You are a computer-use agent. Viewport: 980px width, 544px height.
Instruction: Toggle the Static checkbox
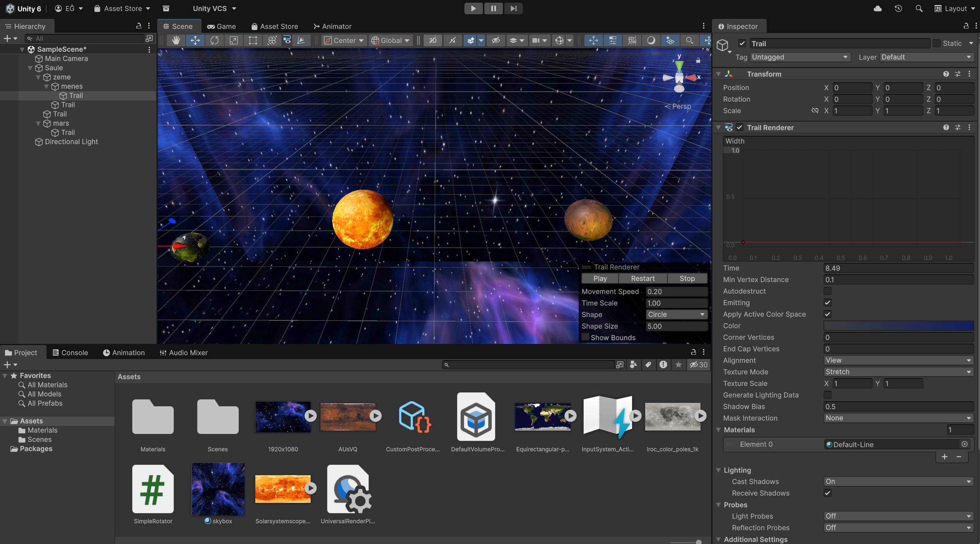tap(937, 43)
